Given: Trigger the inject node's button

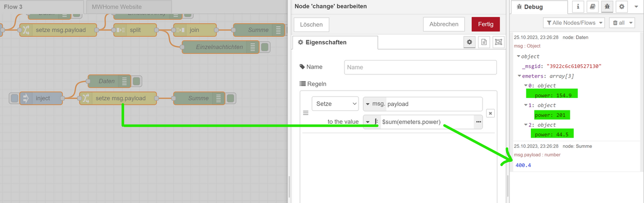Looking at the screenshot, I should [x=14, y=99].
